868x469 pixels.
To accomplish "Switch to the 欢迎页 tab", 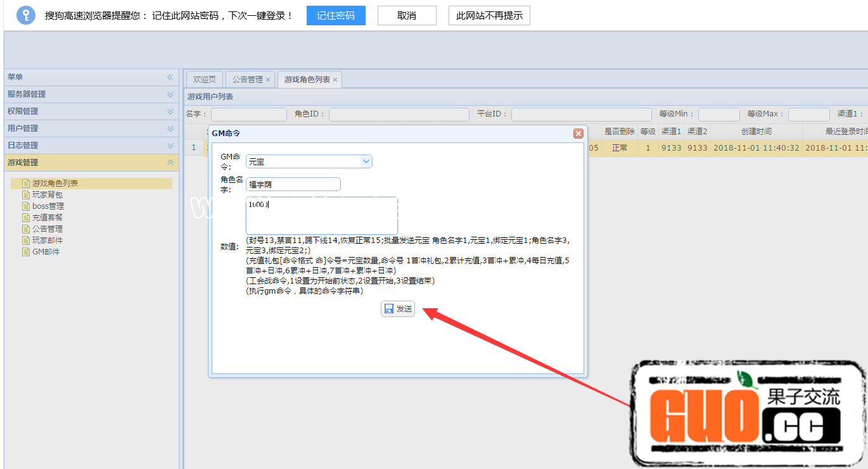I will [x=204, y=80].
